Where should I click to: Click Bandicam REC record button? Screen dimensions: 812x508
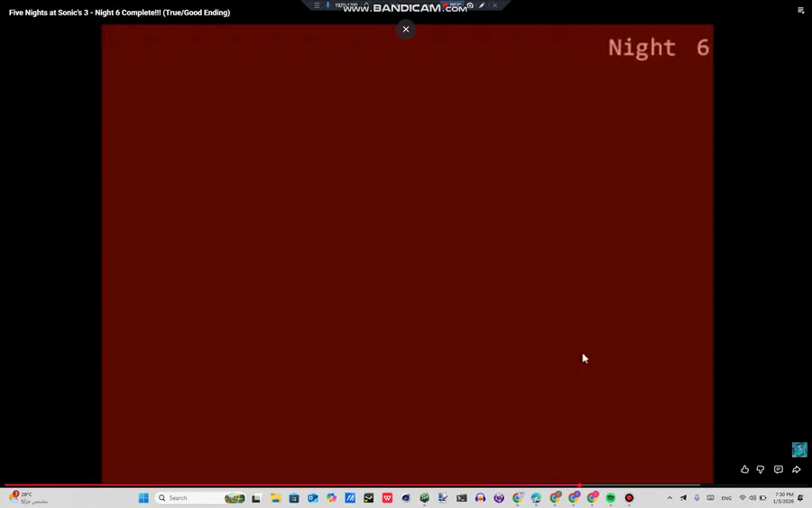[452, 5]
